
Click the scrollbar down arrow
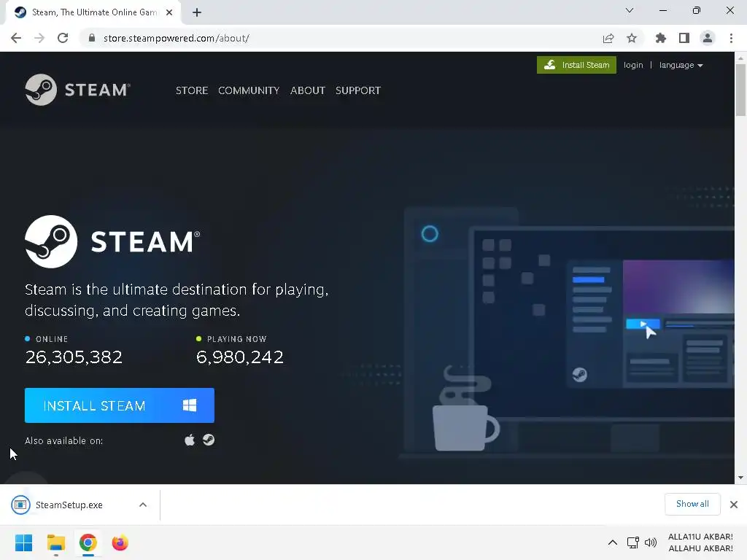(740, 478)
